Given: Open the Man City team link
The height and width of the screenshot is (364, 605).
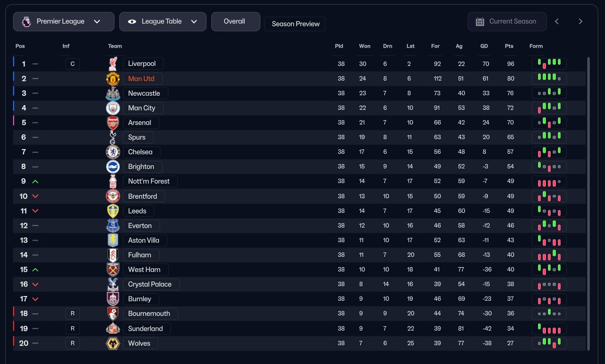Looking at the screenshot, I should coord(142,108).
